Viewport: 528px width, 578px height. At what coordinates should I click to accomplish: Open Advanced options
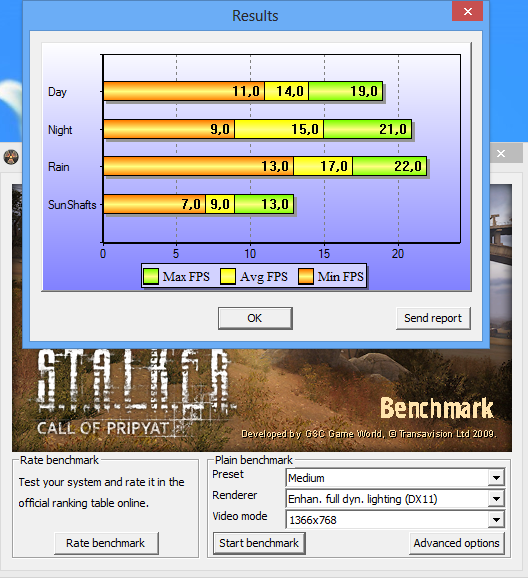[x=456, y=543]
